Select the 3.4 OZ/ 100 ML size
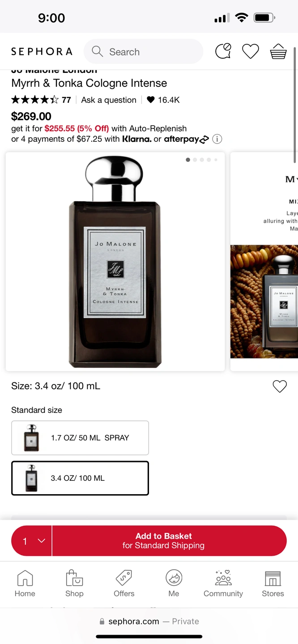 coord(80,478)
